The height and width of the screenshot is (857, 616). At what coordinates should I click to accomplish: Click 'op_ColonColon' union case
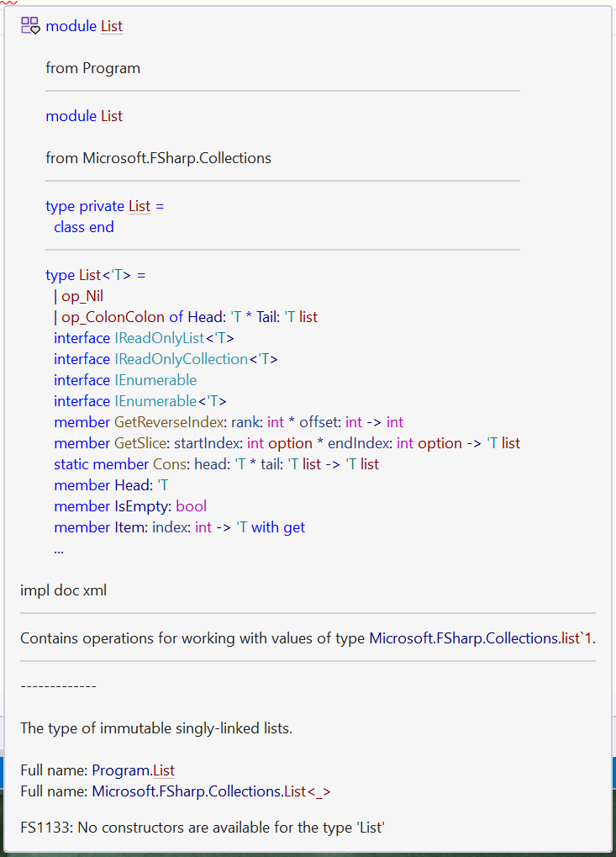coord(113,317)
